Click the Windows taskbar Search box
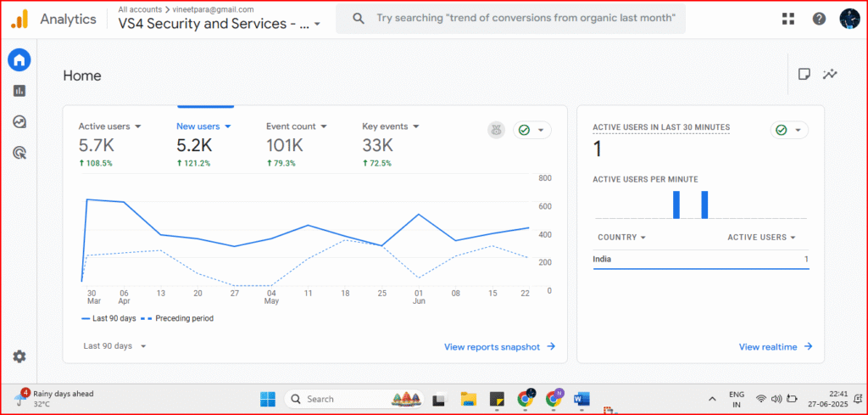 coord(353,399)
